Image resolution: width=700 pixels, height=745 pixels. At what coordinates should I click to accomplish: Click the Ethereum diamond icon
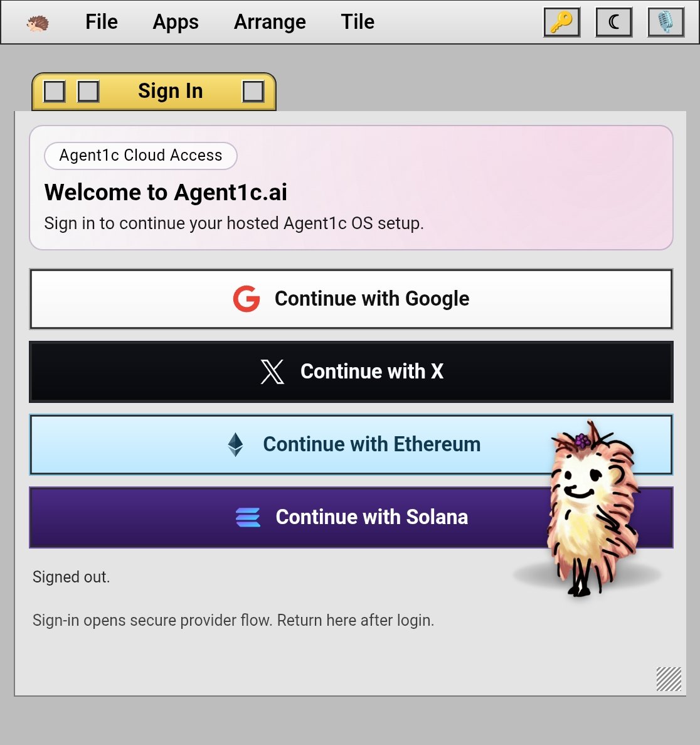236,445
